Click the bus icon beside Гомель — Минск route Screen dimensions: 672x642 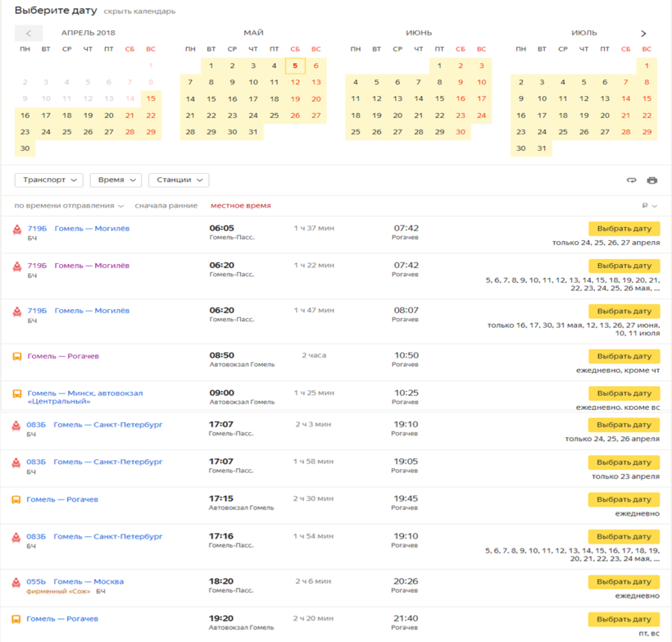point(16,394)
